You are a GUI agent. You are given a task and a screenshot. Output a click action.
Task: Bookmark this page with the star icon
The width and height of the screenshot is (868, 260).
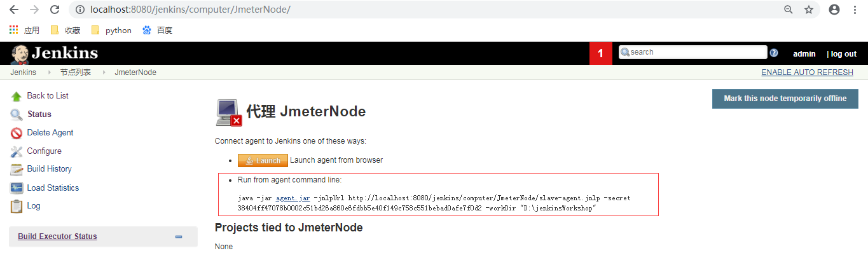pyautogui.click(x=809, y=10)
